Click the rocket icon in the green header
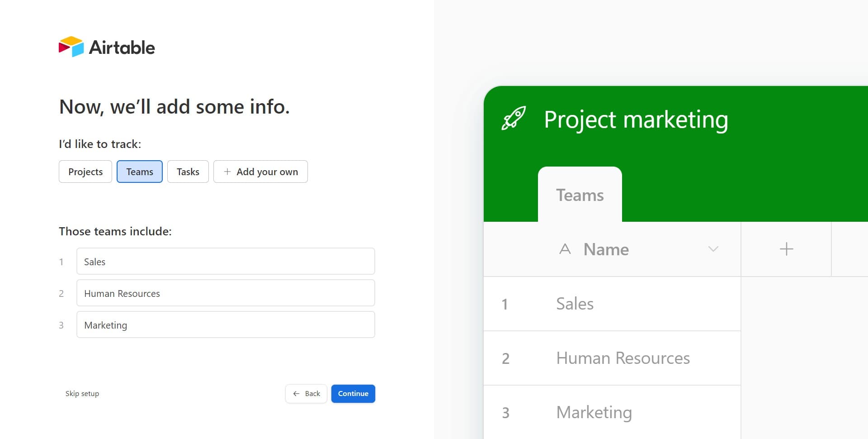Viewport: 868px width, 439px height. (x=514, y=119)
